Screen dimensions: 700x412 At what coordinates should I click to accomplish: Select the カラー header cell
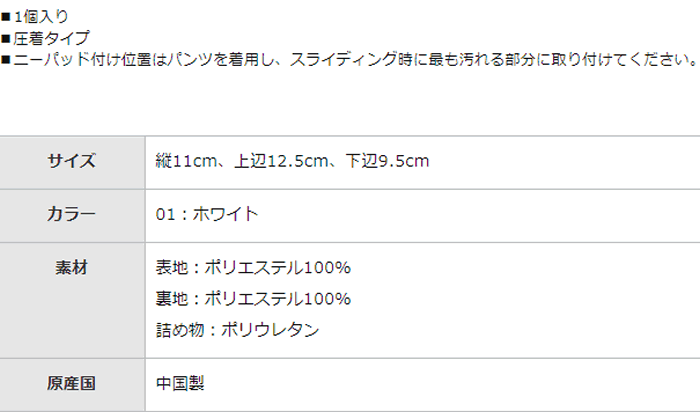(71, 213)
